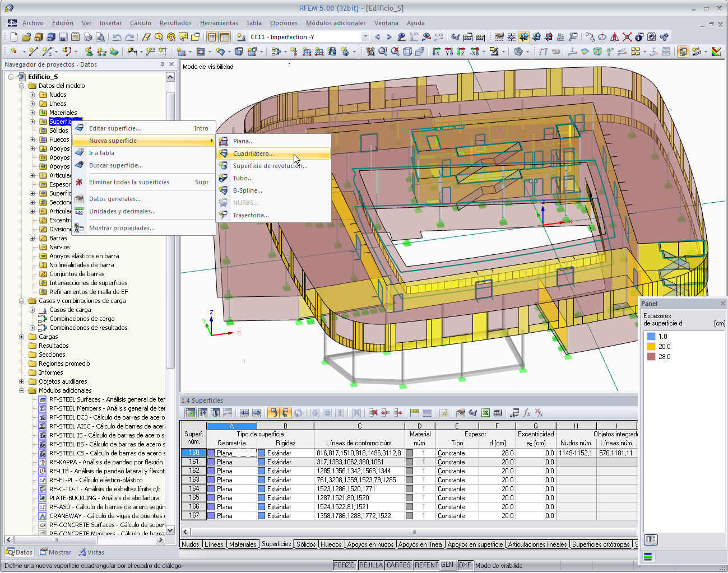Select Trayectoria... from the surface submenu

click(273, 215)
